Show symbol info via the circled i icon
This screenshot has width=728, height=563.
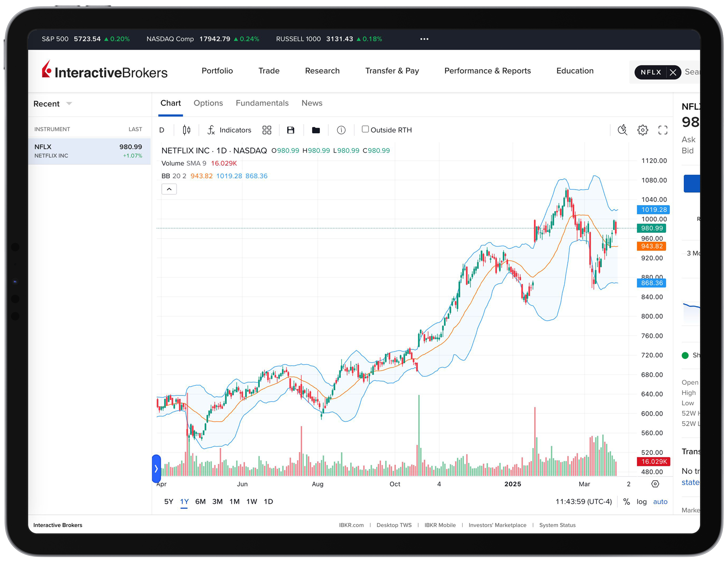pyautogui.click(x=341, y=130)
